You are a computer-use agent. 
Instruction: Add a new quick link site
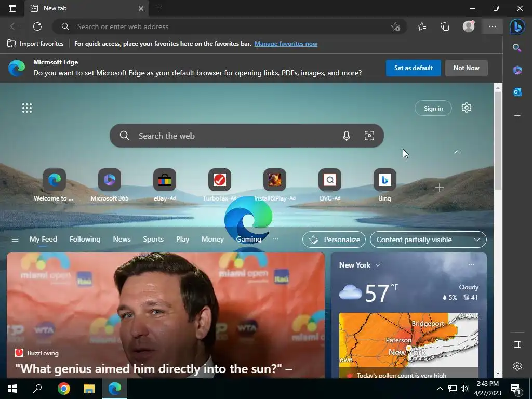(440, 188)
